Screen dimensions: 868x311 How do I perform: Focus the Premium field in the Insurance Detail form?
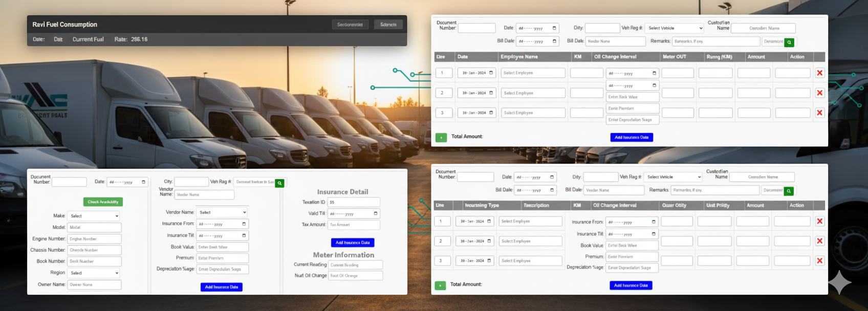pyautogui.click(x=222, y=258)
